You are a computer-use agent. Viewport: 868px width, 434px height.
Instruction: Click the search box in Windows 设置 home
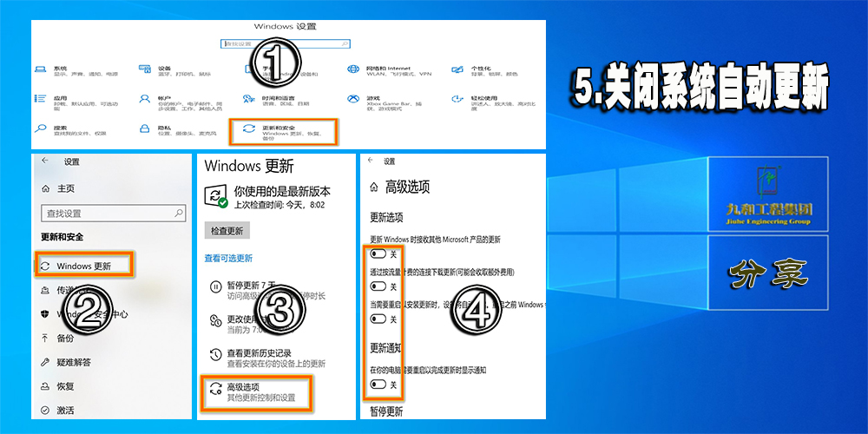(285, 43)
